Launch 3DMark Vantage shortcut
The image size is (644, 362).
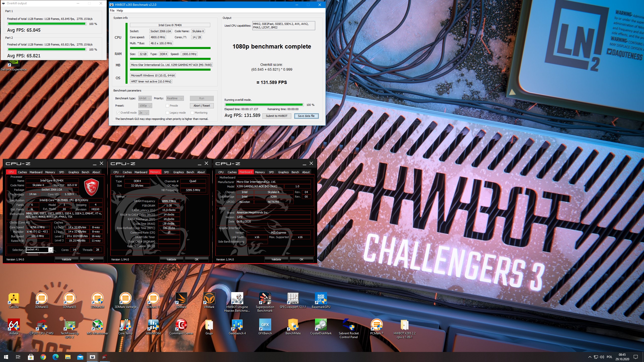(125, 301)
